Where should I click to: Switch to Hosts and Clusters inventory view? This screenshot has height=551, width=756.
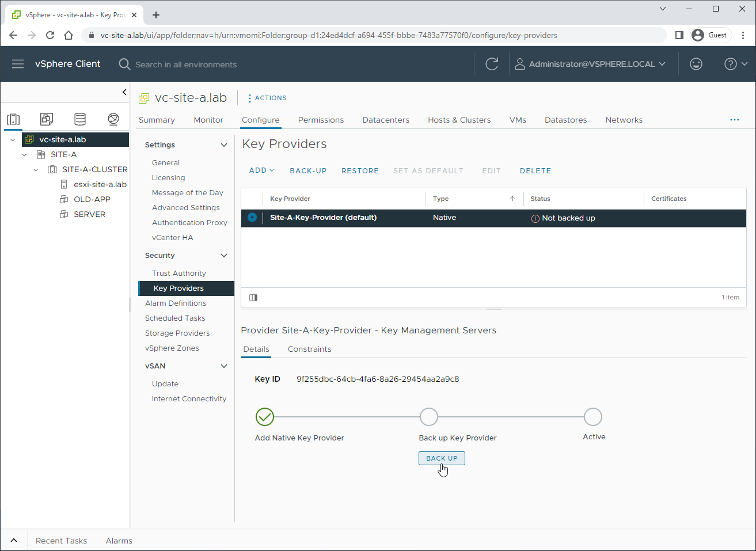click(x=13, y=119)
